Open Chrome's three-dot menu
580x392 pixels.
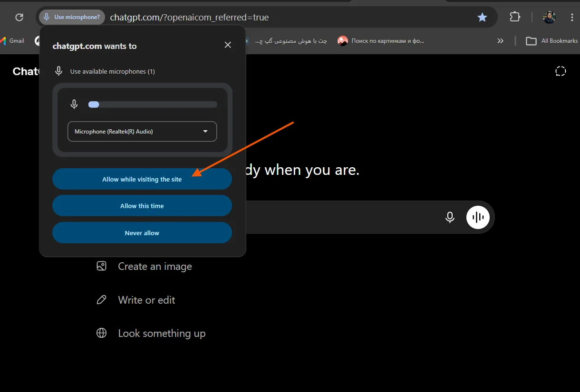(x=572, y=18)
